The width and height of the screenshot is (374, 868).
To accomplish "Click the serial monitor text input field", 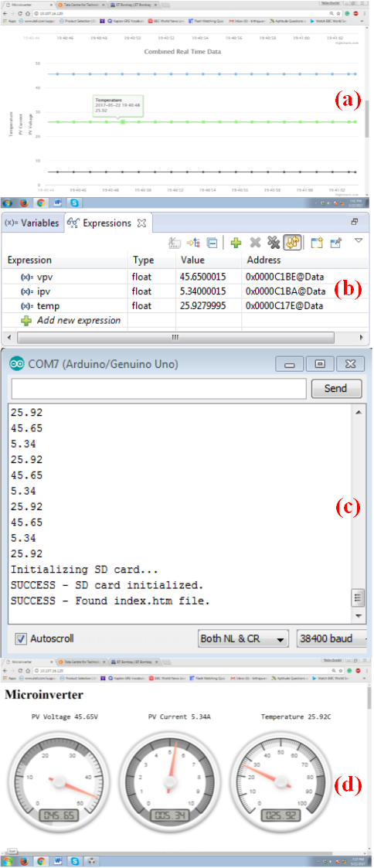I will coord(158,389).
